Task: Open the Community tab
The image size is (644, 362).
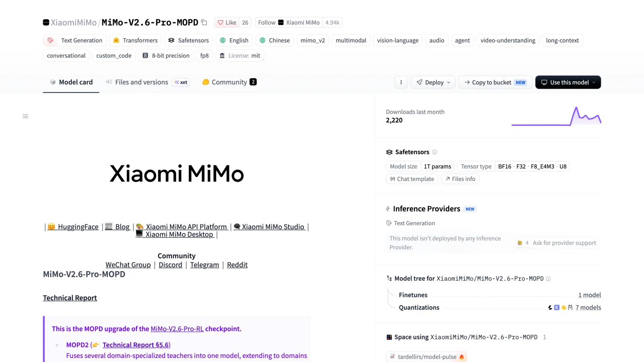Action: click(x=229, y=82)
